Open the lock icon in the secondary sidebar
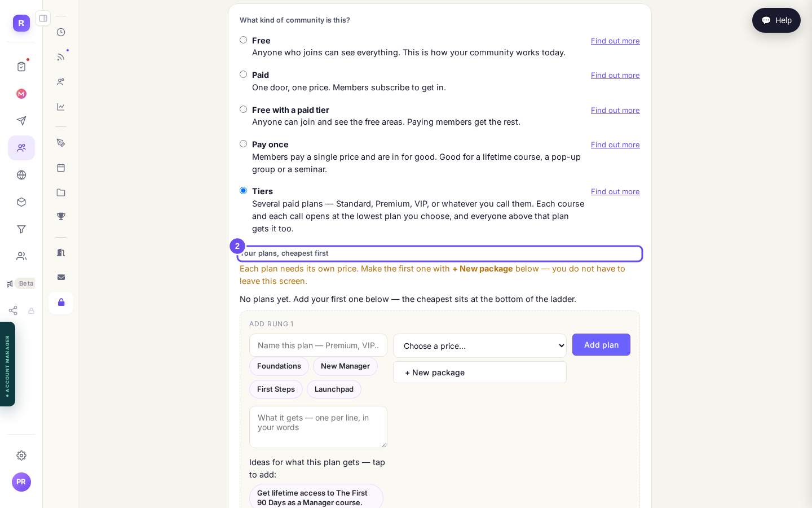Screen dimensions: 812x508 pos(61,303)
